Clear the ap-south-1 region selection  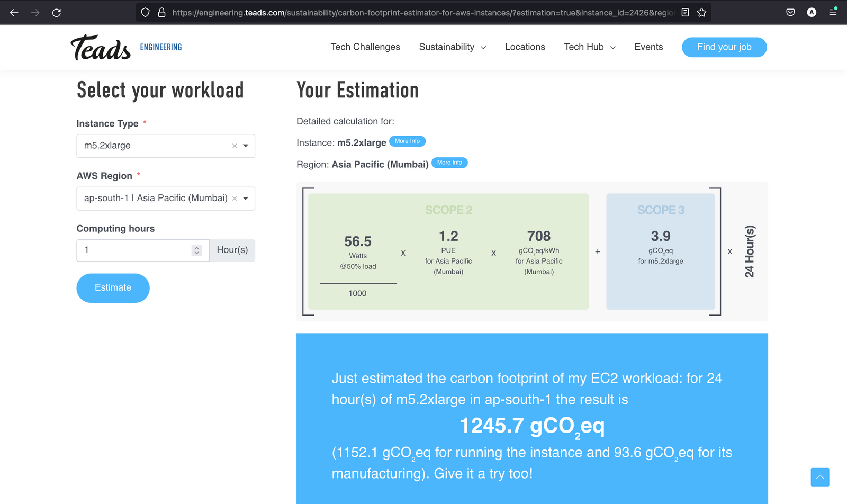235,199
